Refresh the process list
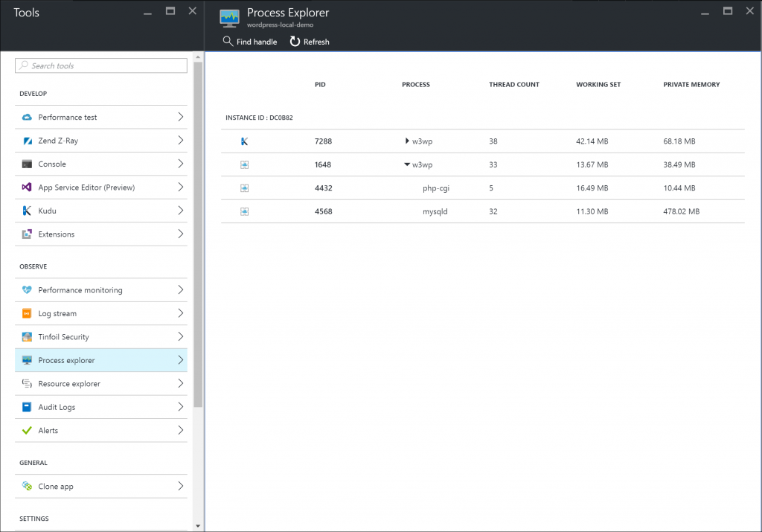 [x=309, y=42]
